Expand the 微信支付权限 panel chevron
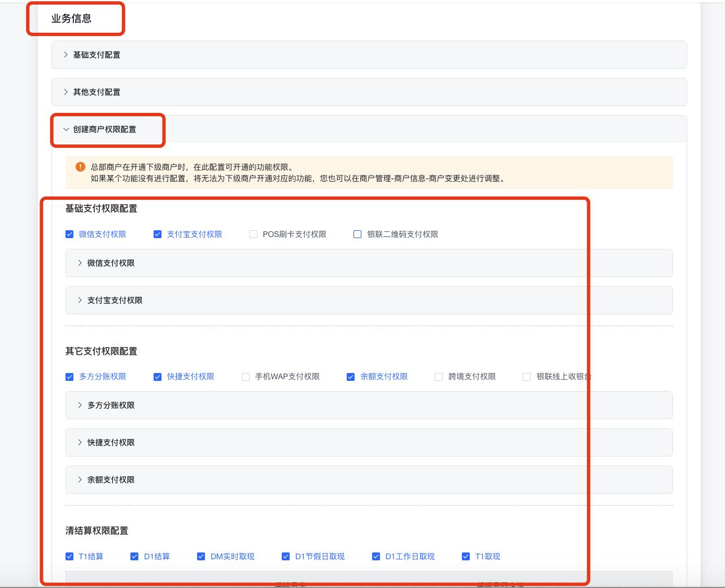Screen dimensions: 725x588 [80, 263]
